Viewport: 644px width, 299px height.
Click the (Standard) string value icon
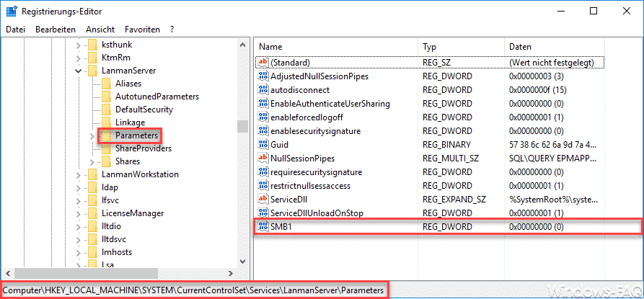[263, 63]
